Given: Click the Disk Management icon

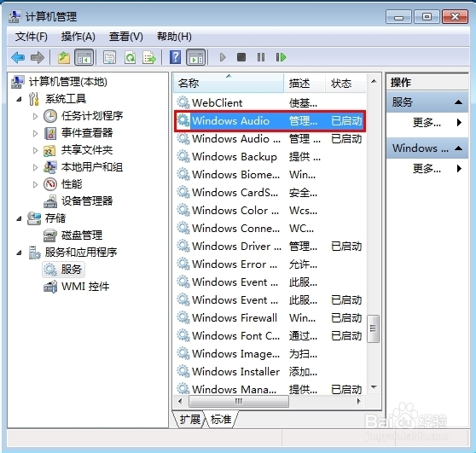Looking at the screenshot, I should (x=49, y=235).
